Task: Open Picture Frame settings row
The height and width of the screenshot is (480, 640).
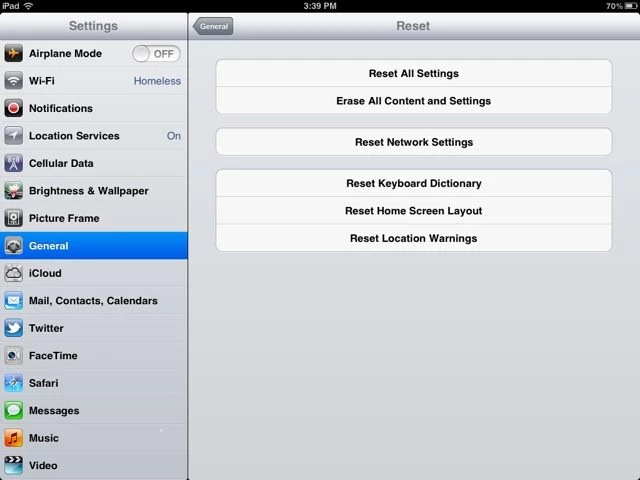Action: [94, 218]
